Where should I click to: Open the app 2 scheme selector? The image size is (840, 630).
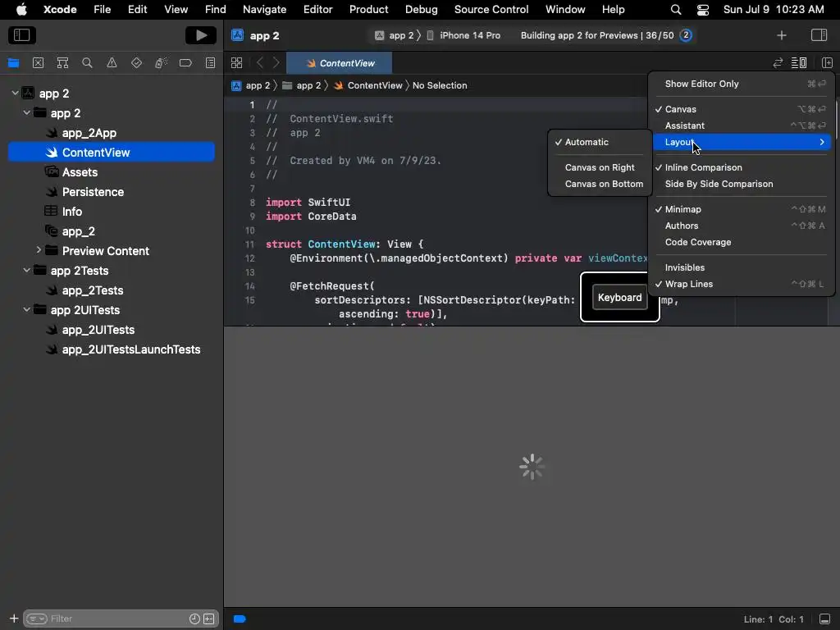[x=394, y=35]
